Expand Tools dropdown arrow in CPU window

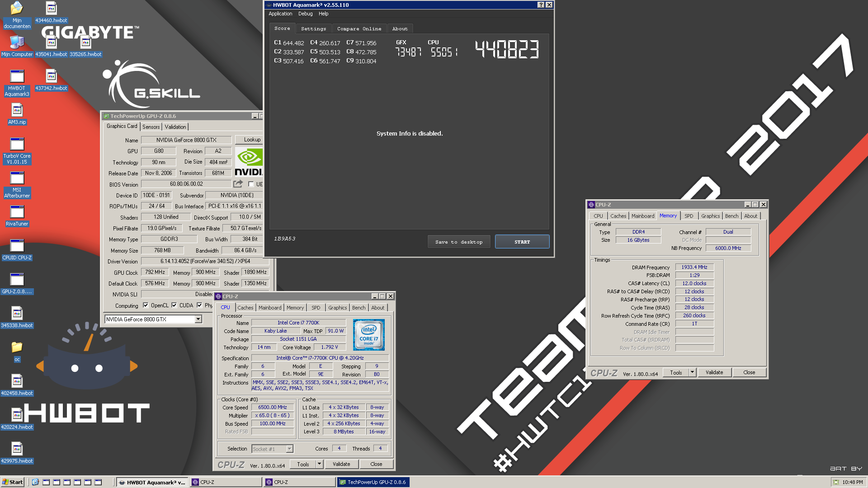[x=319, y=464]
